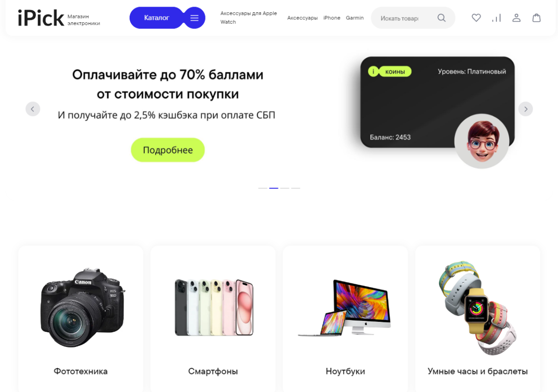Open the wishlist heart icon
The width and height of the screenshot is (558, 392).
pos(476,18)
